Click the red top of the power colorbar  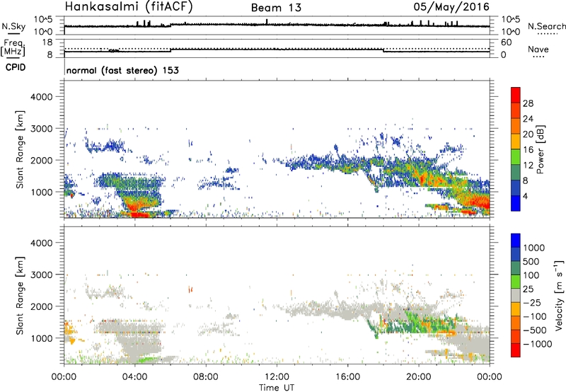[x=516, y=95]
